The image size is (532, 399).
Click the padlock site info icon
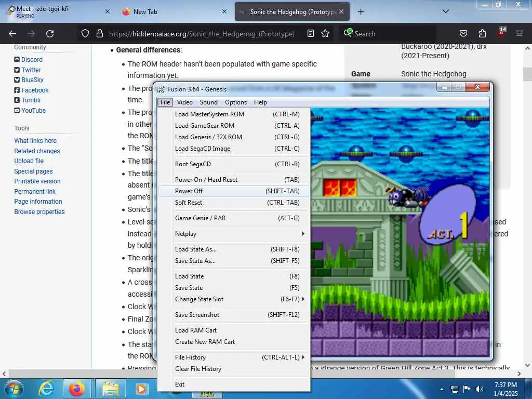pyautogui.click(x=99, y=33)
